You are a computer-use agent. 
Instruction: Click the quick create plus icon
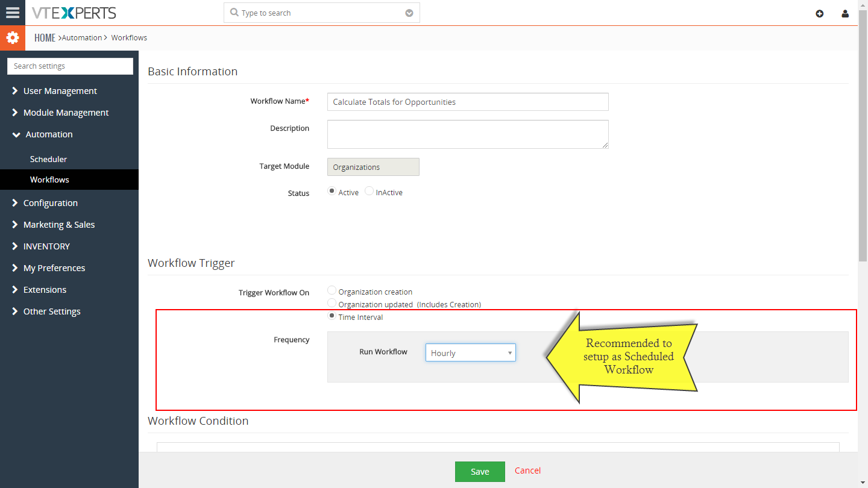pos(819,13)
